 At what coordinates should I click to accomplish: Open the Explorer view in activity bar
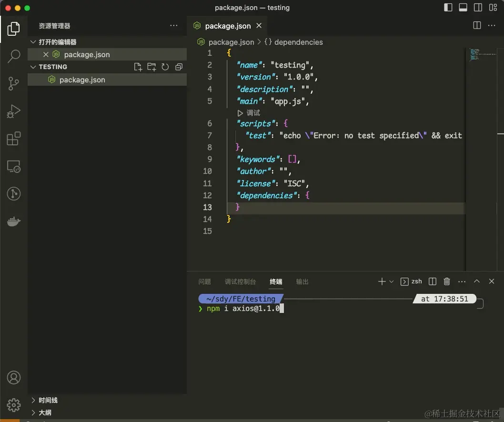click(x=13, y=29)
